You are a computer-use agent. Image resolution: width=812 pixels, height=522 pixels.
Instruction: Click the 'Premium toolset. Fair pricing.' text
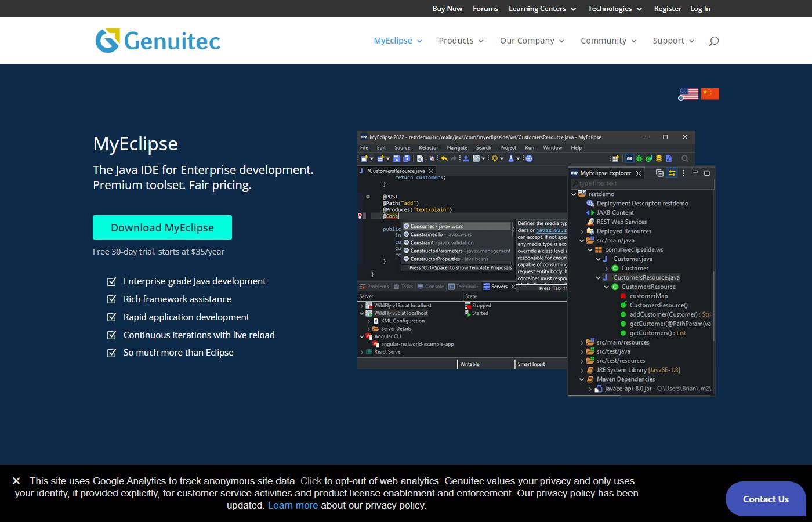pos(172,185)
